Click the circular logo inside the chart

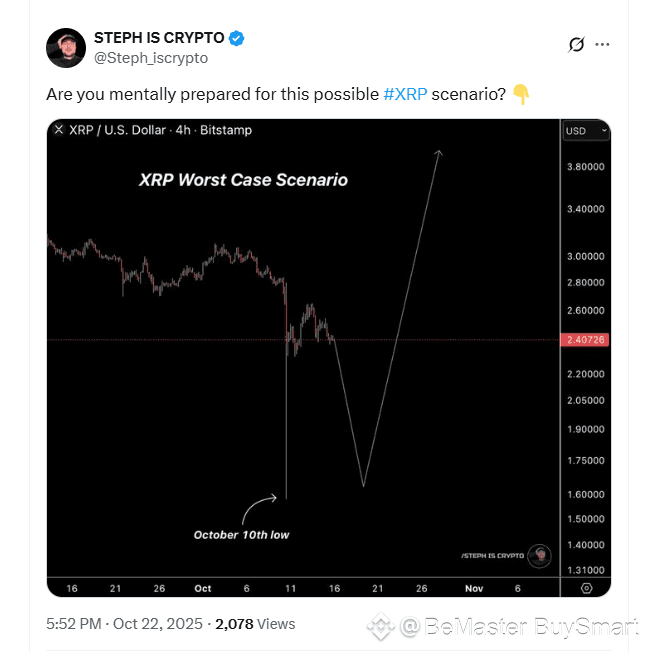540,555
